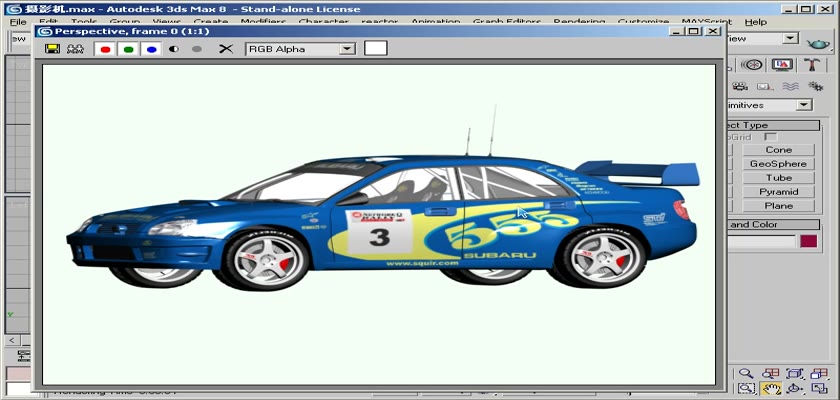840x400 pixels.
Task: Maximize the Perspective render window
Action: [694, 31]
